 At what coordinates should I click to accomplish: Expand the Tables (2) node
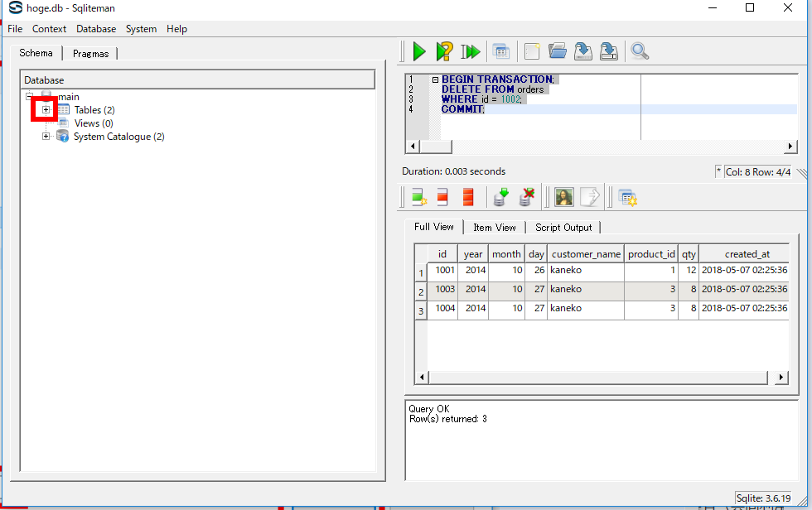coord(46,109)
